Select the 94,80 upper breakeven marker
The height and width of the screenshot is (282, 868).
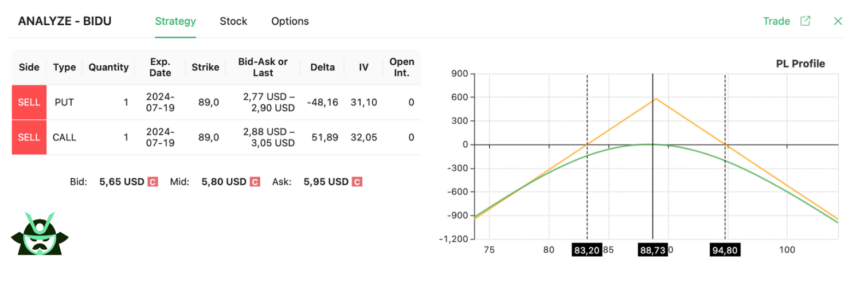click(725, 250)
